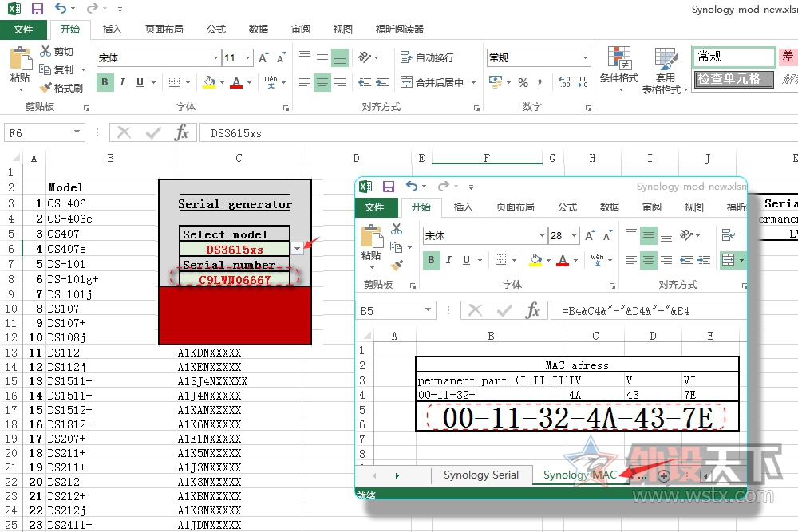
Task: Click Increase Decimal in the 数字 group
Action: 564,82
